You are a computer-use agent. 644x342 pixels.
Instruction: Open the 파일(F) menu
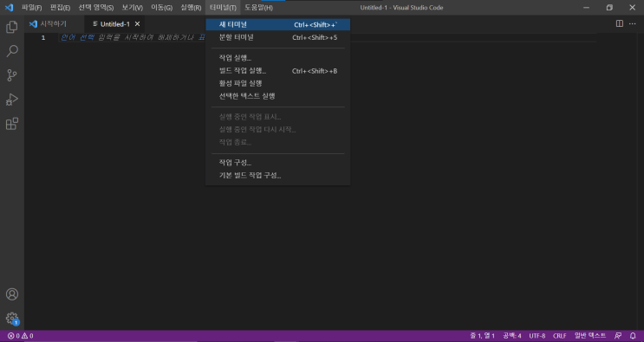point(31,8)
